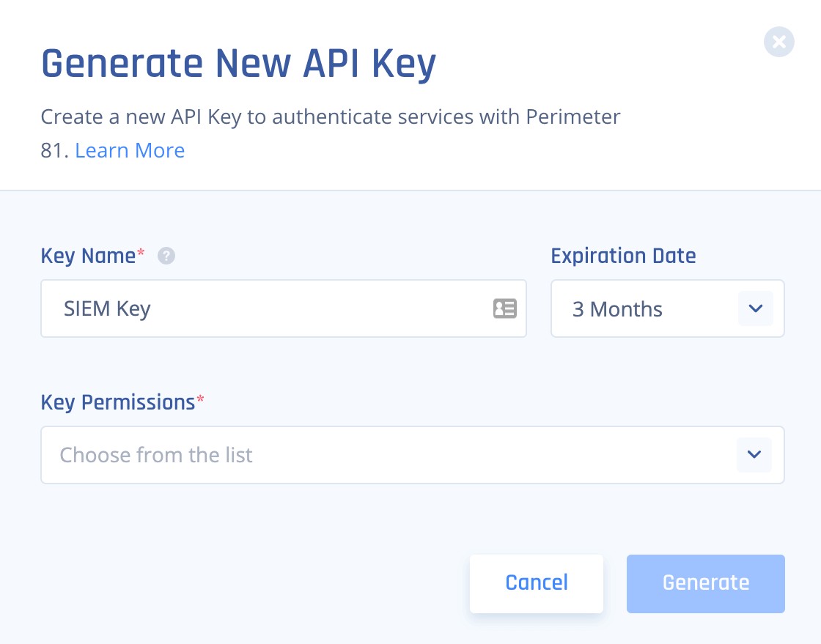Close the Generate New API Key dialog
This screenshot has height=644, width=821.
click(x=778, y=42)
